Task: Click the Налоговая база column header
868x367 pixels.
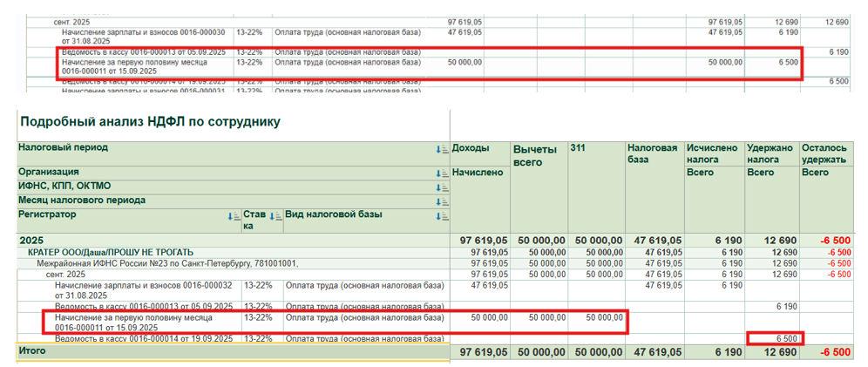Action: (652, 154)
